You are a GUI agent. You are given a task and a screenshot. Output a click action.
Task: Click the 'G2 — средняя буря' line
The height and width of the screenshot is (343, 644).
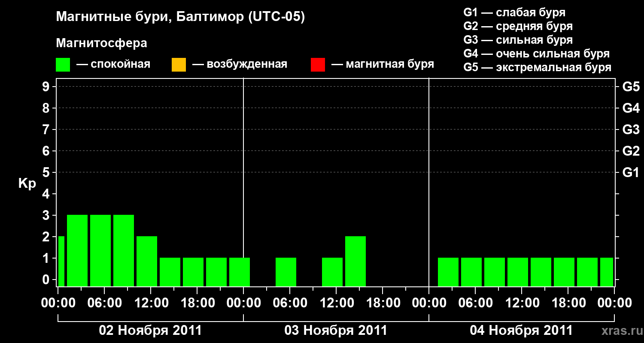(x=518, y=26)
